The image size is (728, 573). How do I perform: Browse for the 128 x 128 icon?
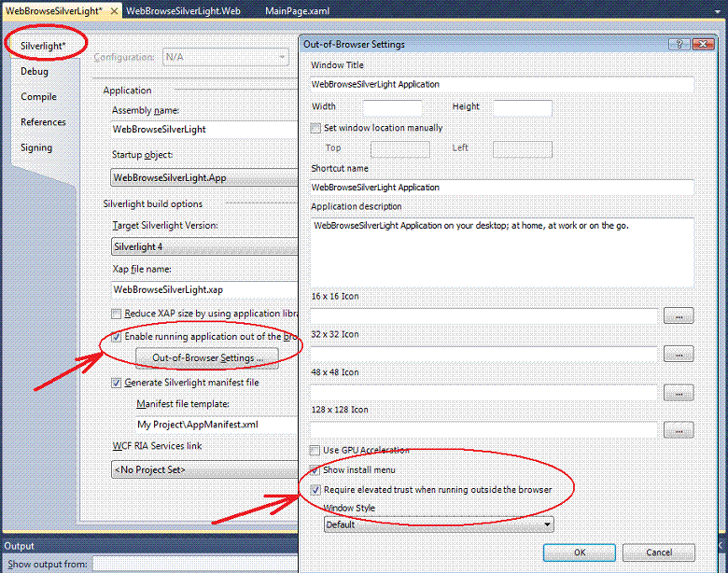click(679, 430)
